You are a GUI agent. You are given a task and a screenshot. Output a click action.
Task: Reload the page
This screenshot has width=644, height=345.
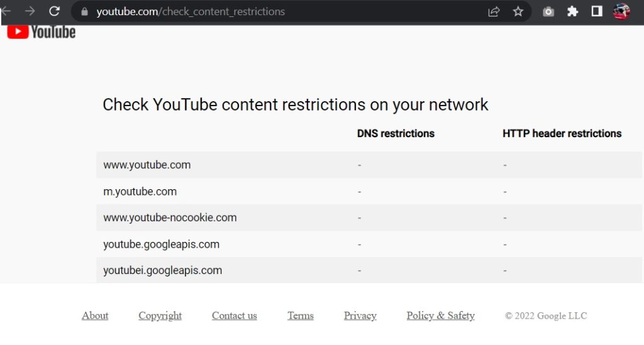pyautogui.click(x=54, y=11)
